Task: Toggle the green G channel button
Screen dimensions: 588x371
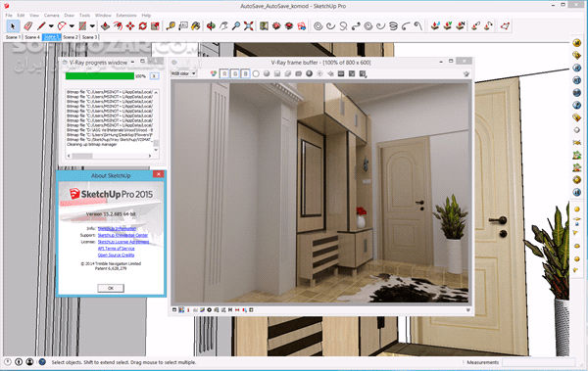Action: [x=235, y=73]
